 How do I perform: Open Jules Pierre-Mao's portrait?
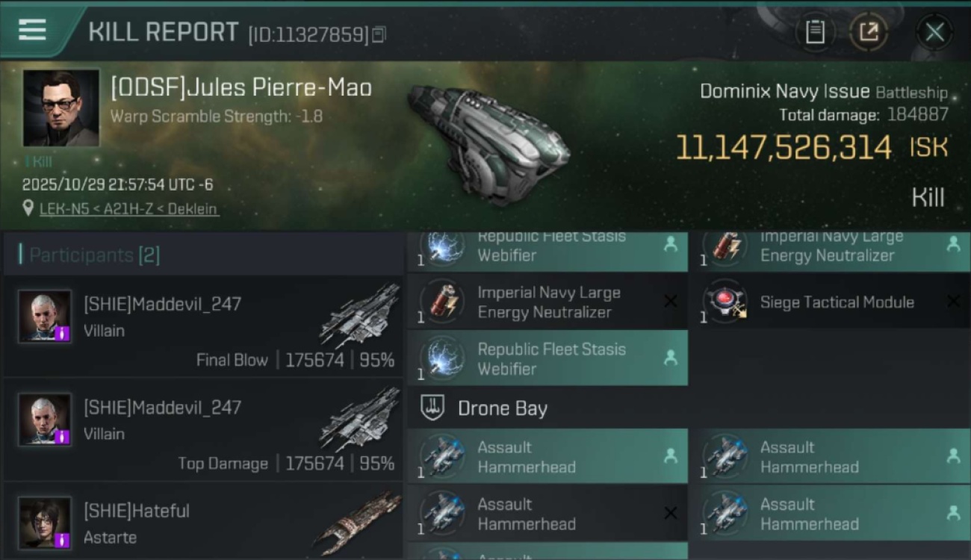(61, 108)
